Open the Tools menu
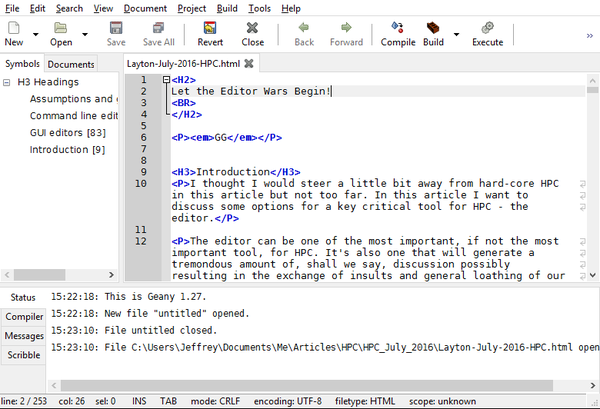The image size is (600, 409). click(259, 8)
